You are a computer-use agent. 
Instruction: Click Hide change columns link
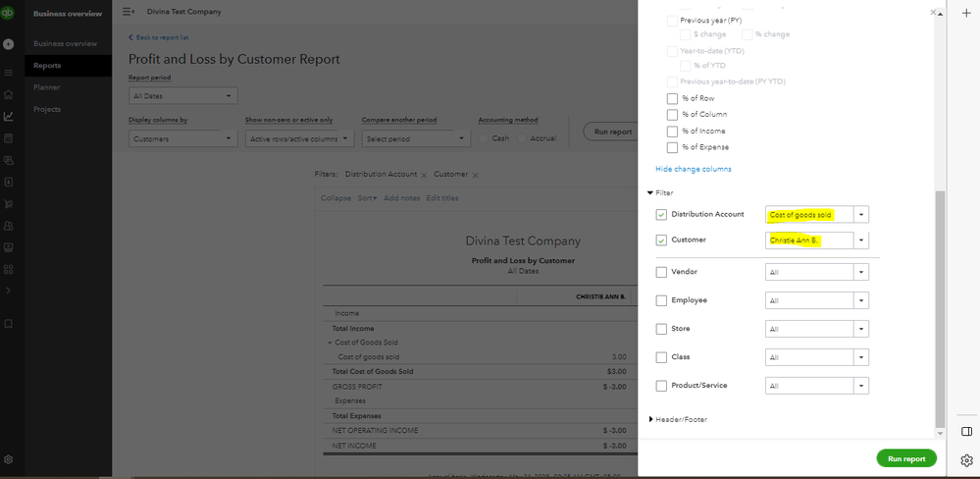693,169
